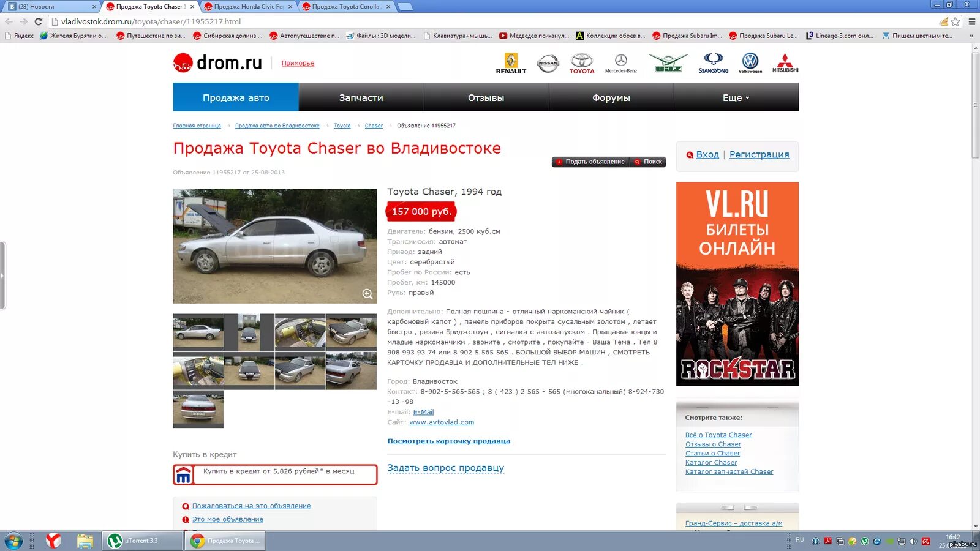Open the Медведев психанул bookmark
This screenshot has height=551, width=980.
click(534, 36)
